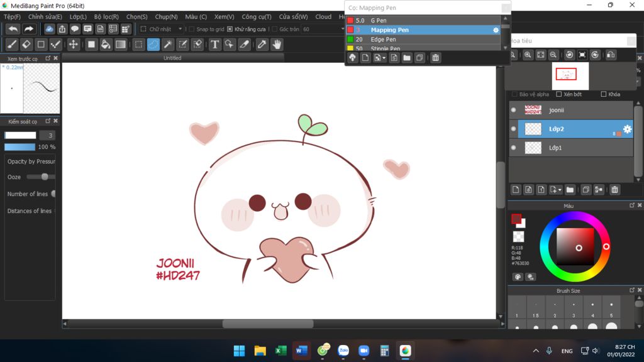Screen dimensions: 644x362
Task: Toggle Khử răng cưa anti-aliasing checkbox
Action: pos(230,29)
